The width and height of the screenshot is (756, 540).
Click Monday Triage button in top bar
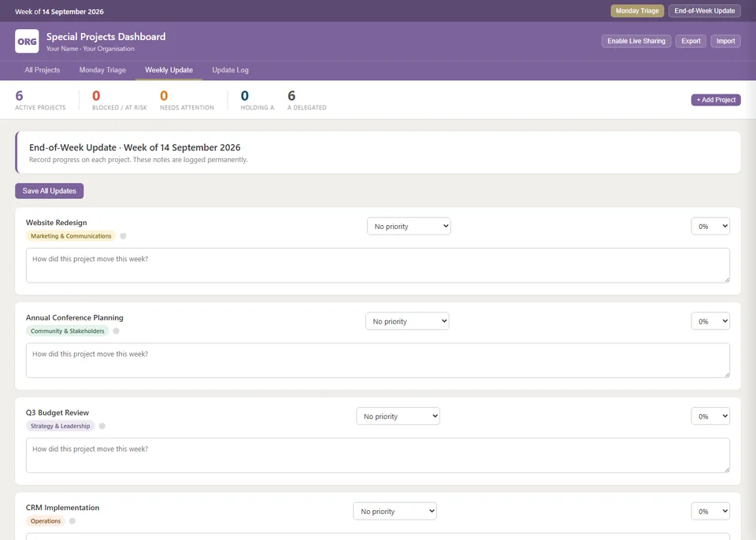click(x=637, y=10)
